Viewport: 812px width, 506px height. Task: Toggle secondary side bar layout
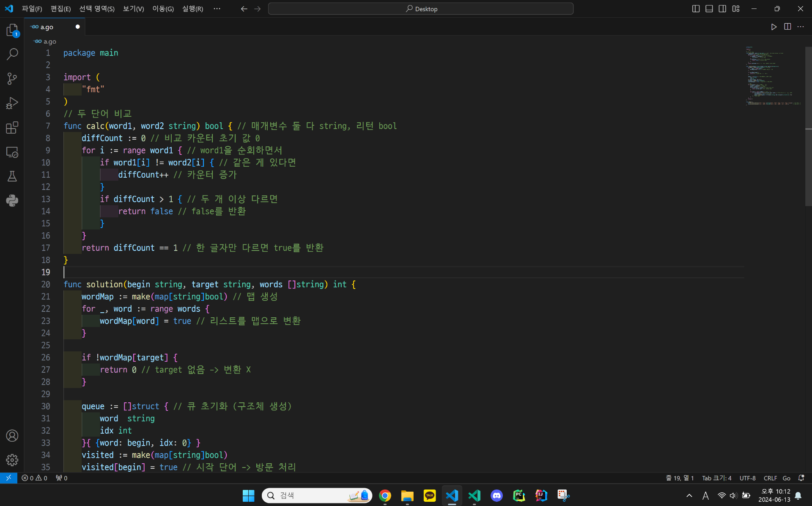[722, 9]
